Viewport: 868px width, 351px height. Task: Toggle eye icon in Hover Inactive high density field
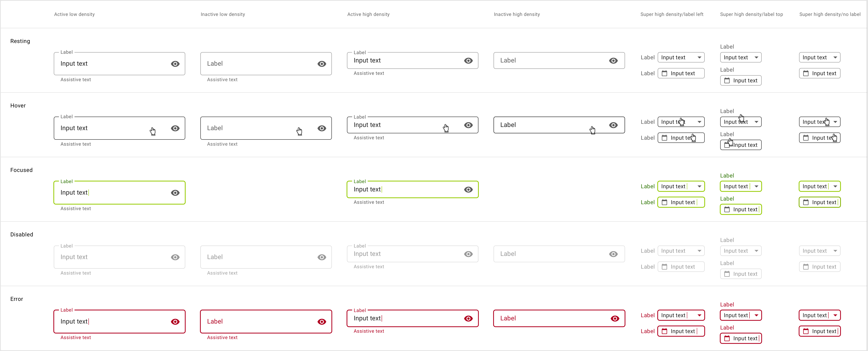tap(613, 125)
